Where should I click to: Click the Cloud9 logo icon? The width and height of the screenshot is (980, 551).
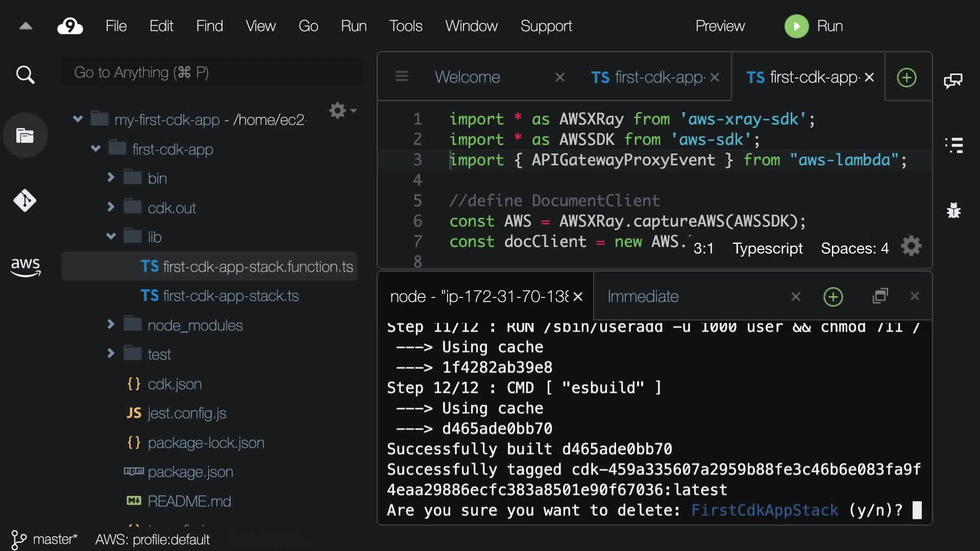click(70, 26)
